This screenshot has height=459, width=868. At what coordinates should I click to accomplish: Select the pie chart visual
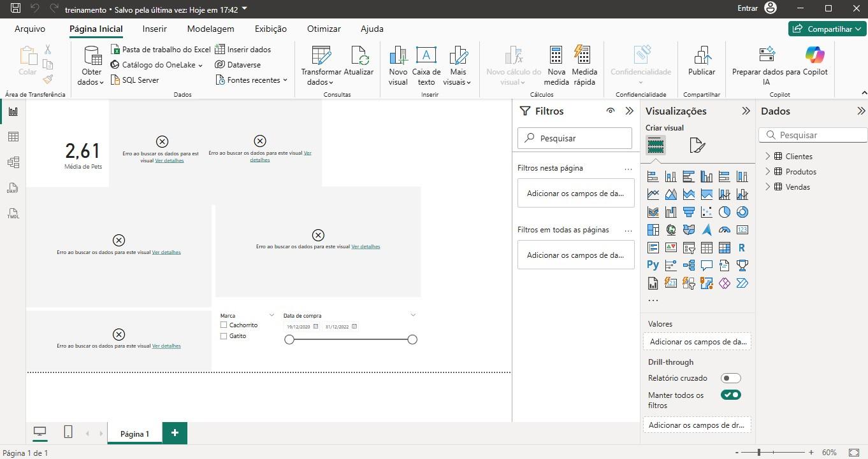(x=725, y=212)
